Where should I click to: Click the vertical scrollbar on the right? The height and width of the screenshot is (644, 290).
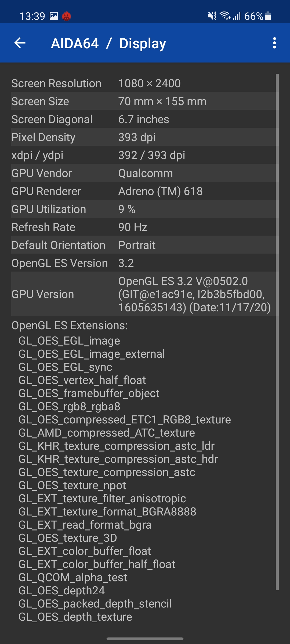tap(277, 332)
